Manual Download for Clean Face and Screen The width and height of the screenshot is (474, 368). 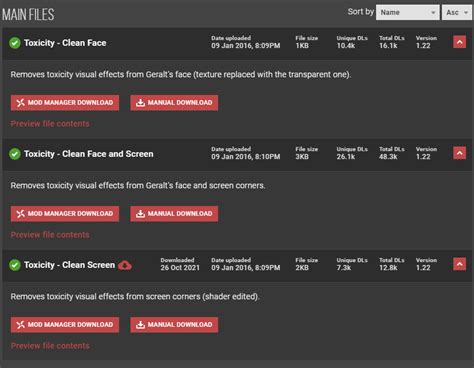(x=174, y=213)
